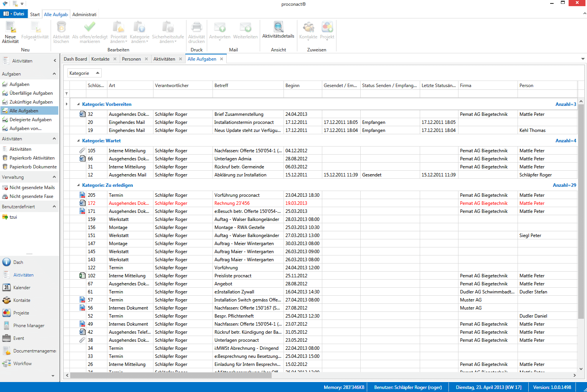This screenshot has height=392, width=587.
Task: Mark as offen/erledigt with checkmark icon
Action: [90, 27]
